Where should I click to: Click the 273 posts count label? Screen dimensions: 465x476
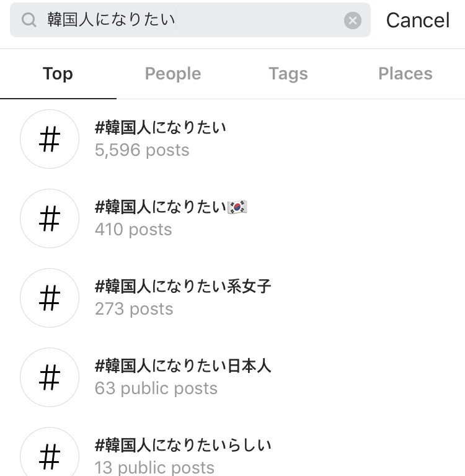pyautogui.click(x=134, y=309)
